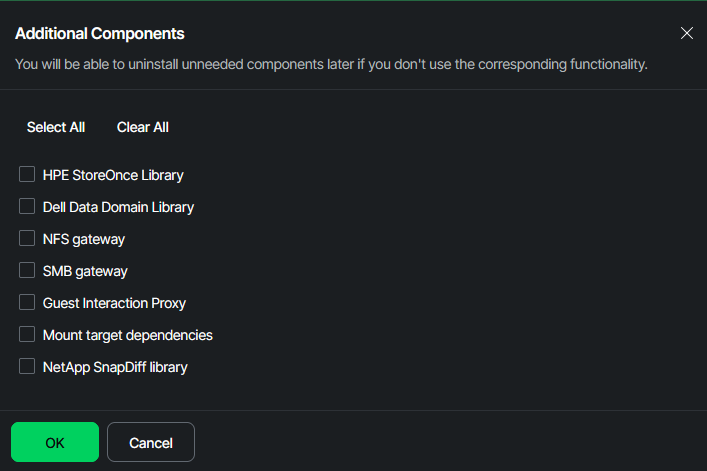Mark the Mount target dependencies checkbox

pos(27,335)
